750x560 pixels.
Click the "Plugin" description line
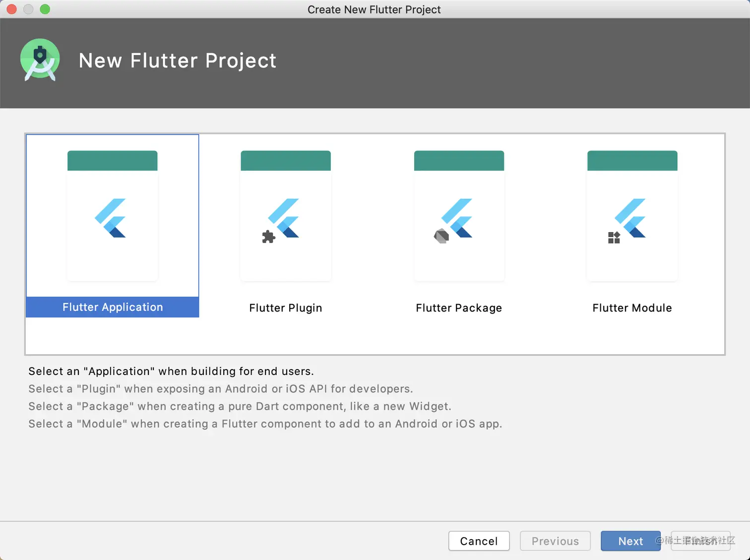[x=221, y=389]
